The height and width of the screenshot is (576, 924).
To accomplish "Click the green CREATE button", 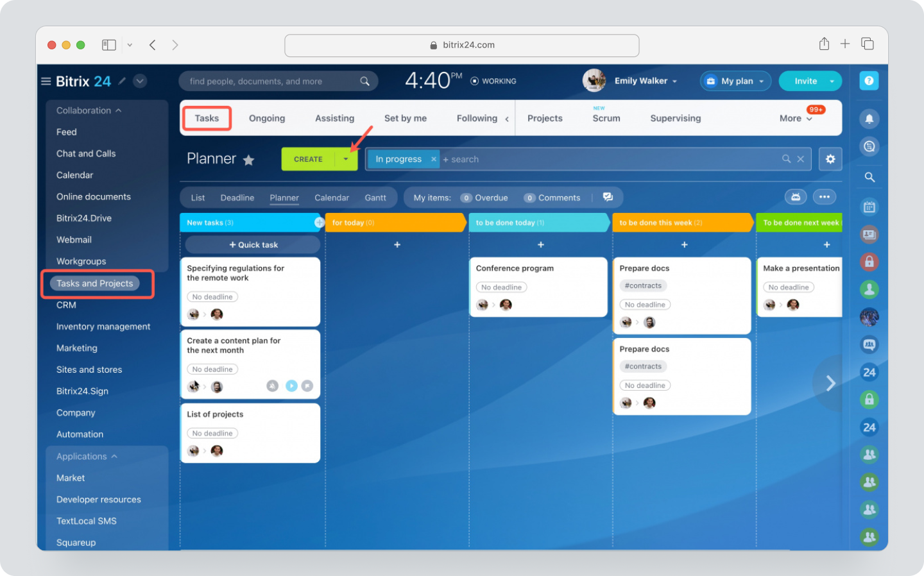I will point(309,158).
